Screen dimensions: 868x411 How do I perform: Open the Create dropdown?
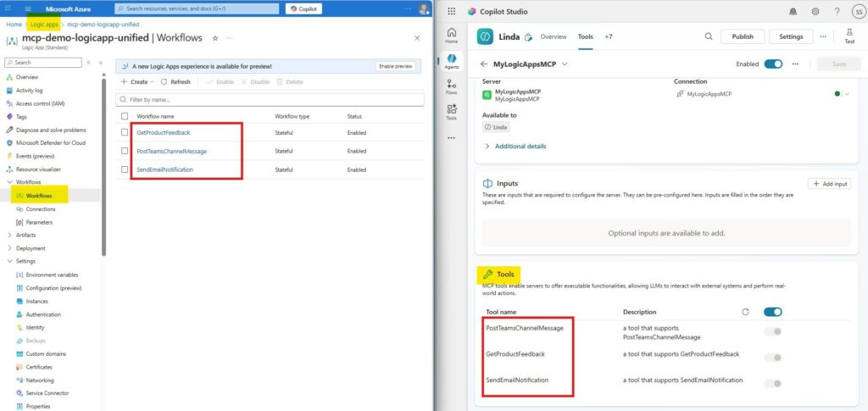pos(136,82)
